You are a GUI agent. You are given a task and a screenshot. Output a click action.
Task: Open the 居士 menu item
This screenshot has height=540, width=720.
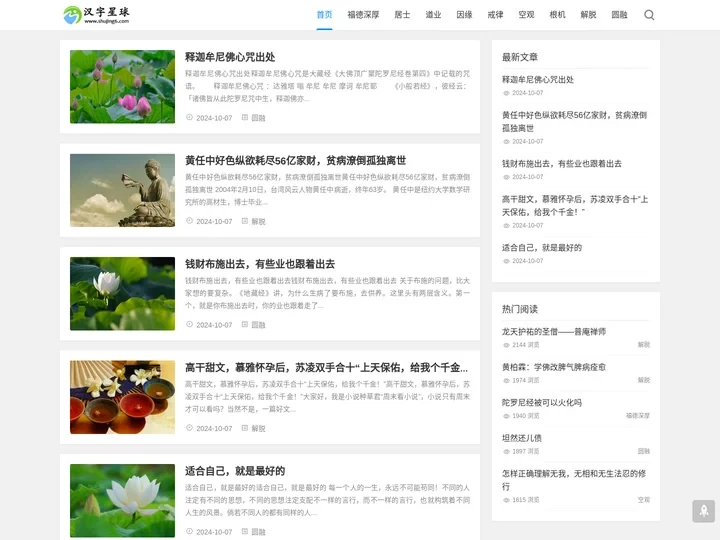(x=402, y=15)
